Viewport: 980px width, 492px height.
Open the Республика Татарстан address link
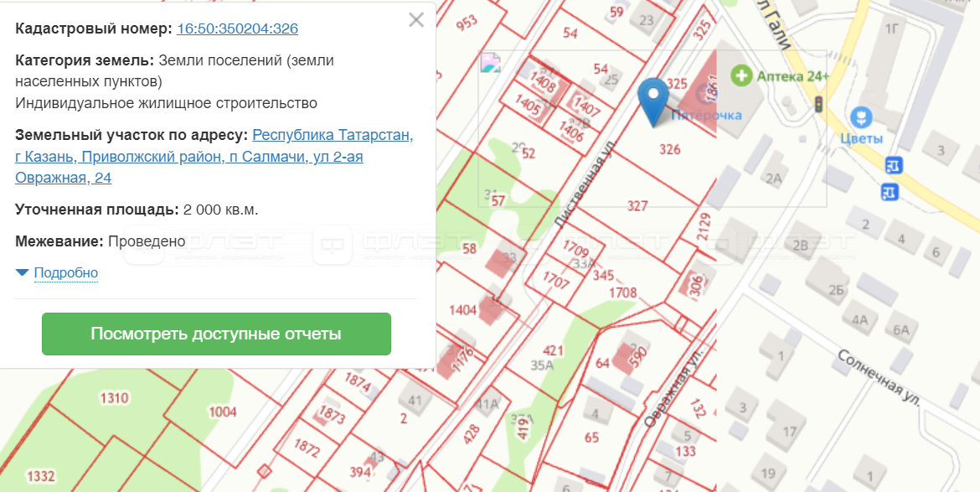214,156
